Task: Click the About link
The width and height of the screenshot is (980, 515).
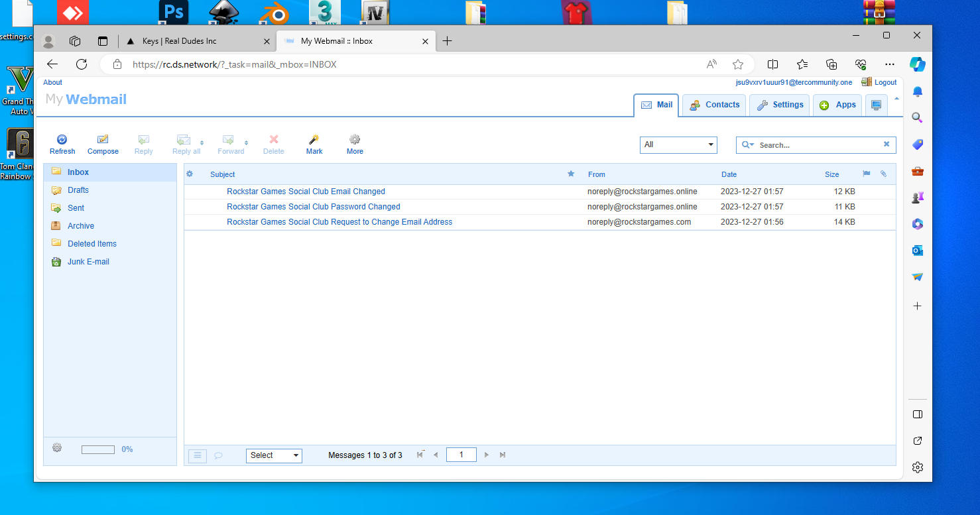Action: click(52, 83)
